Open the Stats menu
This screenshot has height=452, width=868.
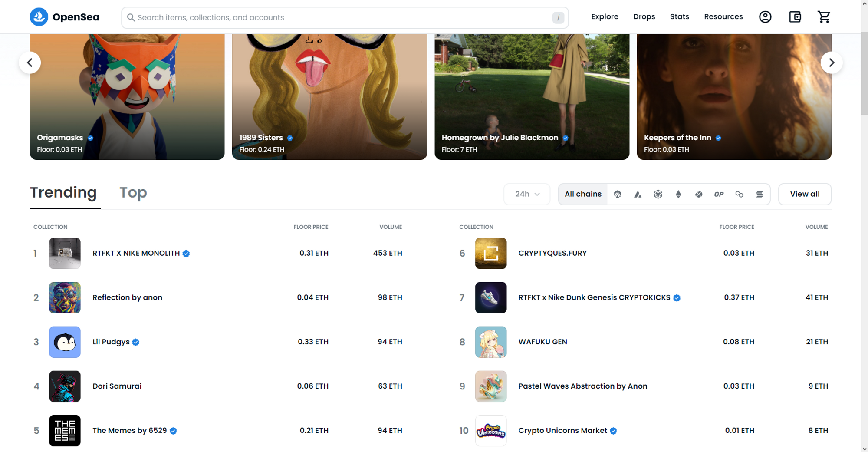pos(679,17)
